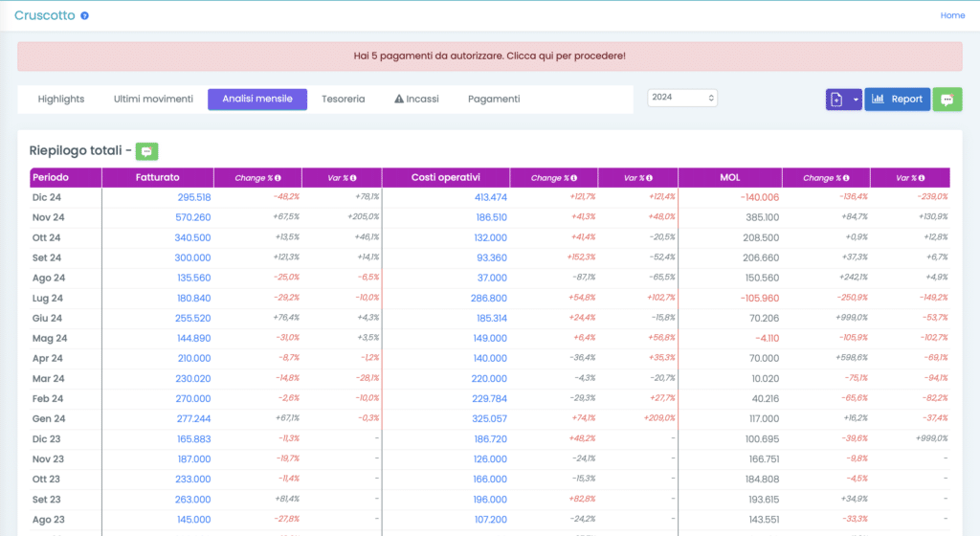This screenshot has height=536, width=980.
Task: Click the Home breadcrumb link
Action: click(952, 15)
